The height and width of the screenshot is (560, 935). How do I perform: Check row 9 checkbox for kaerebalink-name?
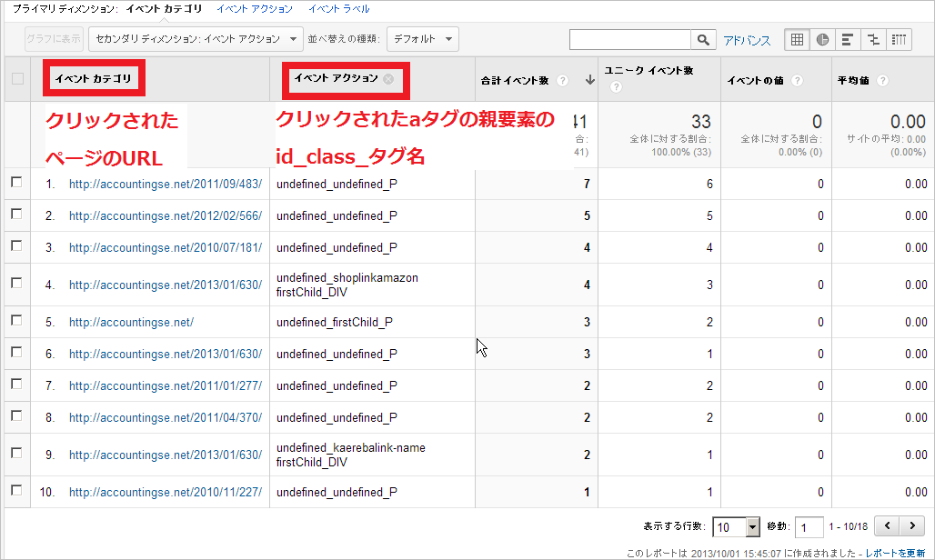click(x=16, y=453)
